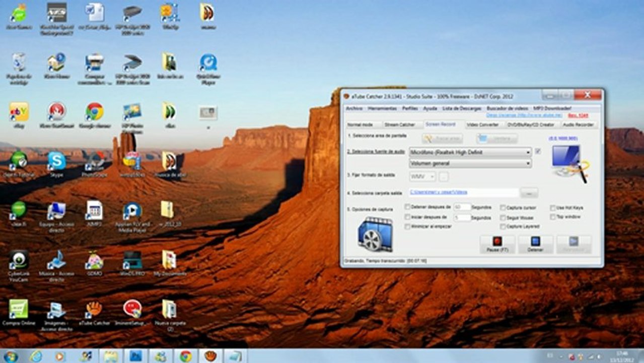Viewport: 644px width, 363px height.
Task: Enable Iniciar despues de checkbox
Action: click(x=407, y=217)
